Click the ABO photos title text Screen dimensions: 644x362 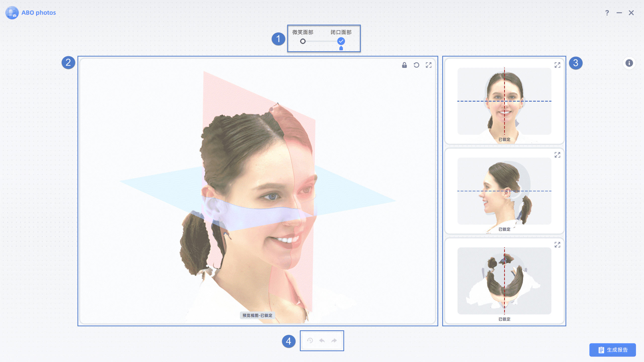(x=38, y=13)
